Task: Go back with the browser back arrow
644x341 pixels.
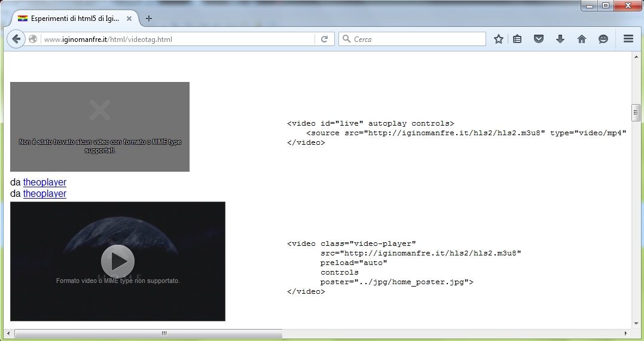Action: click(x=16, y=39)
